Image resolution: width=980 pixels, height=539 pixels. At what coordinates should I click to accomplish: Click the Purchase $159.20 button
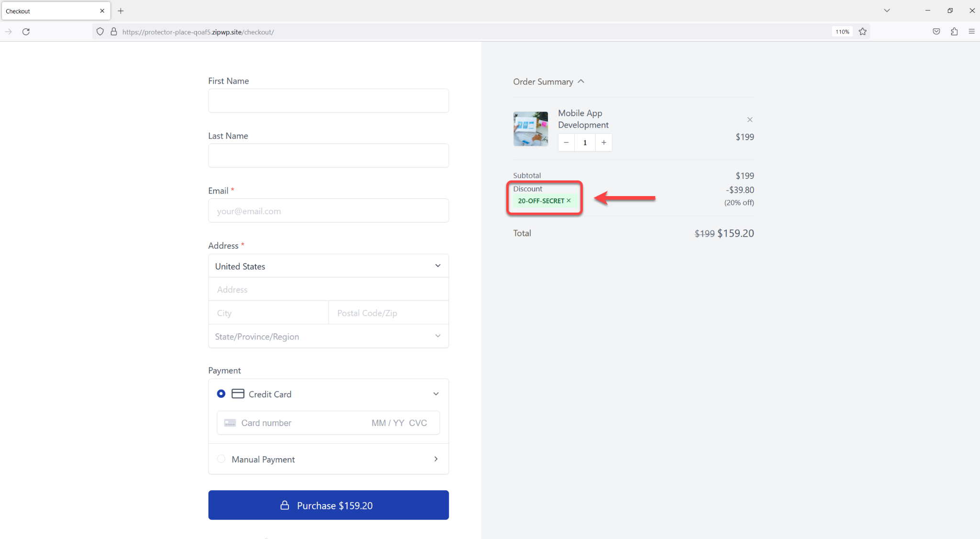click(x=328, y=505)
